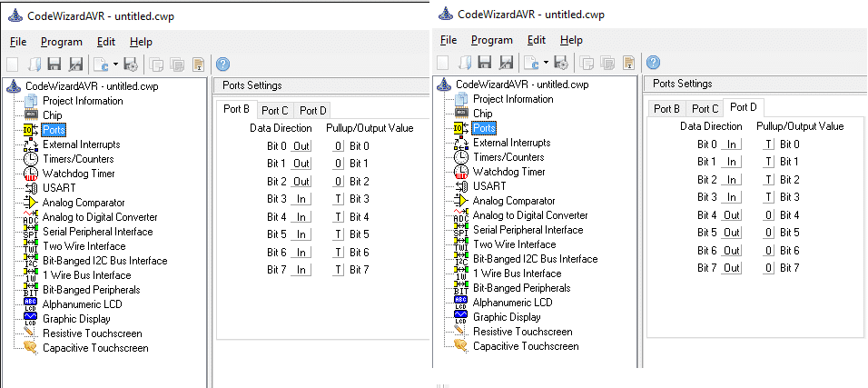Image resolution: width=868 pixels, height=388 pixels.
Task: Click Generate, Save and Exit gear-floppy icon, Port B window
Action: [x=130, y=65]
